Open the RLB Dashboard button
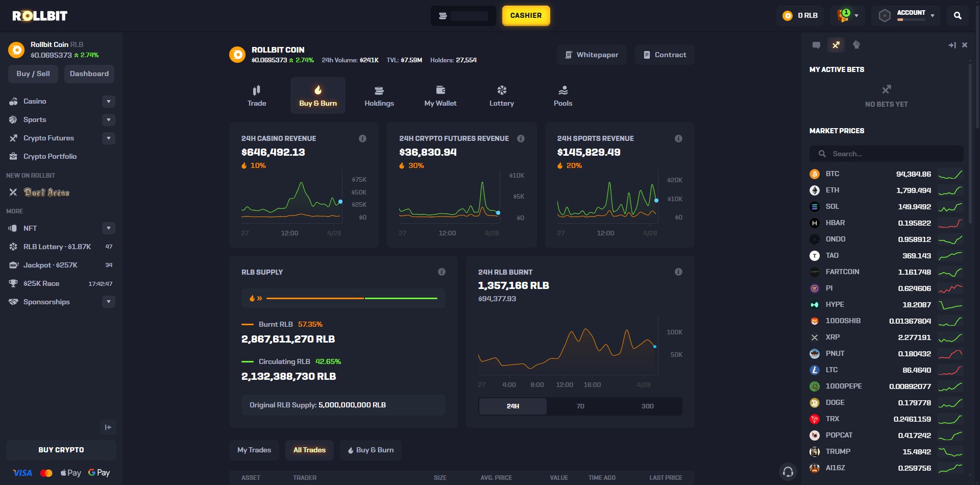This screenshot has height=485, width=980. click(x=89, y=74)
